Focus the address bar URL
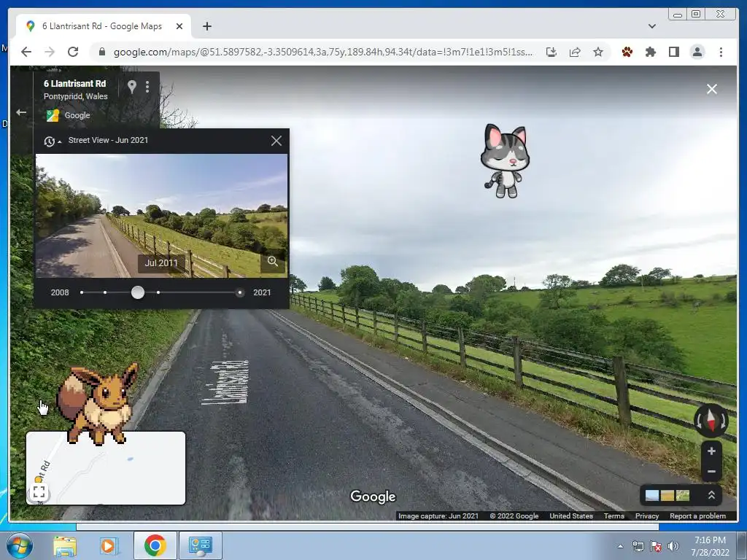Viewport: 747px width, 560px height. click(322, 52)
